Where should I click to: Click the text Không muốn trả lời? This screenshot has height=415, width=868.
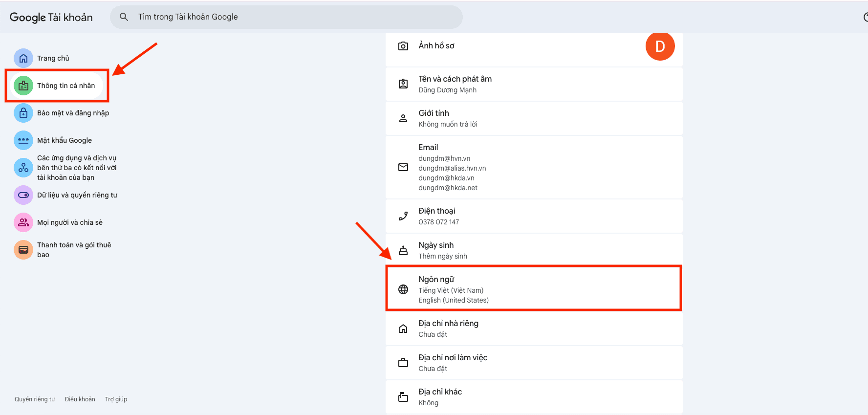[x=448, y=124]
